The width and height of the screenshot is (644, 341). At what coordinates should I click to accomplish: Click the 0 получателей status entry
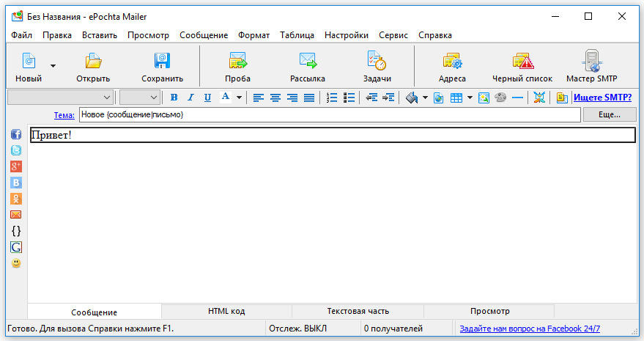tap(393, 329)
